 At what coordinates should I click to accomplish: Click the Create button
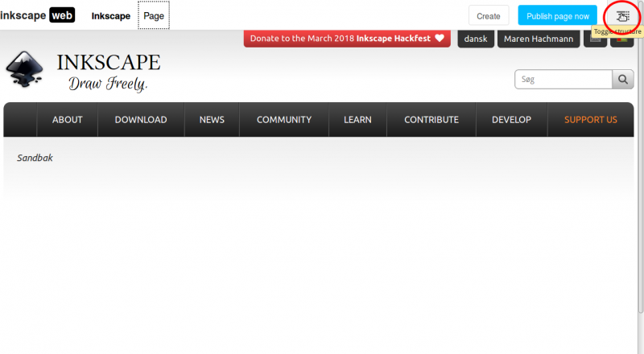point(489,16)
